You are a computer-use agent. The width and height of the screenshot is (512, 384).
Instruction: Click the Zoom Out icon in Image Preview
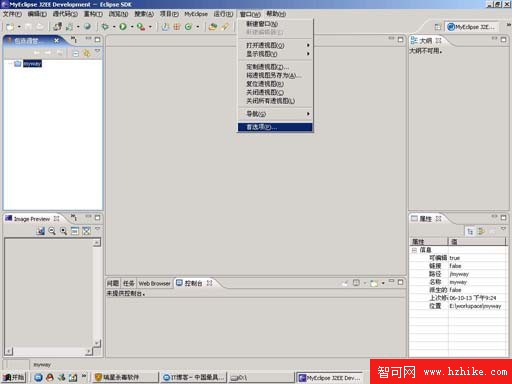click(52, 231)
